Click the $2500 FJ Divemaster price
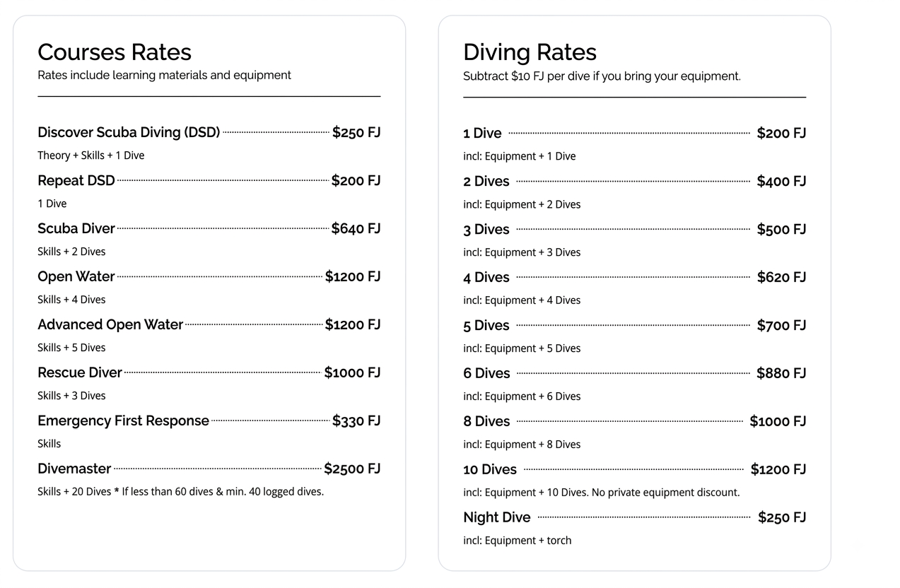 (x=352, y=469)
